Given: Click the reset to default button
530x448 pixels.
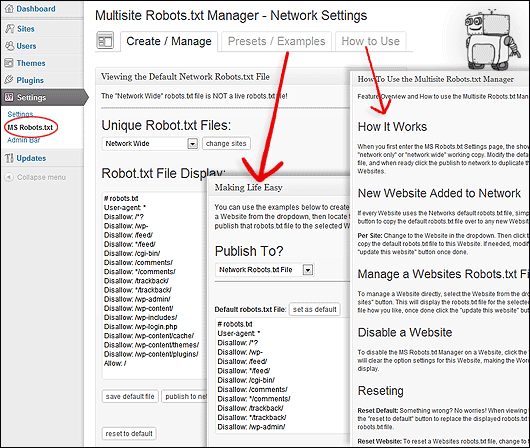Looking at the screenshot, I should pos(129,433).
